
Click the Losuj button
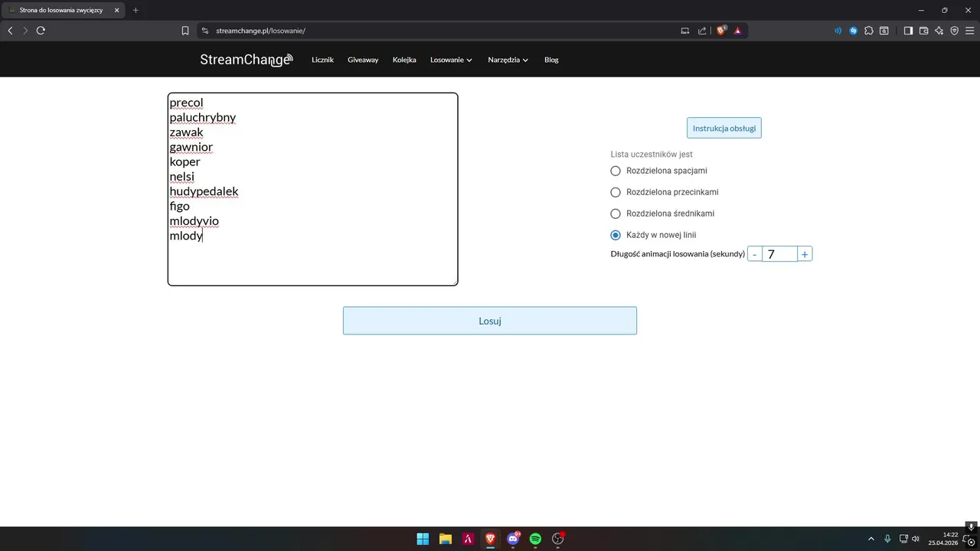click(x=490, y=321)
